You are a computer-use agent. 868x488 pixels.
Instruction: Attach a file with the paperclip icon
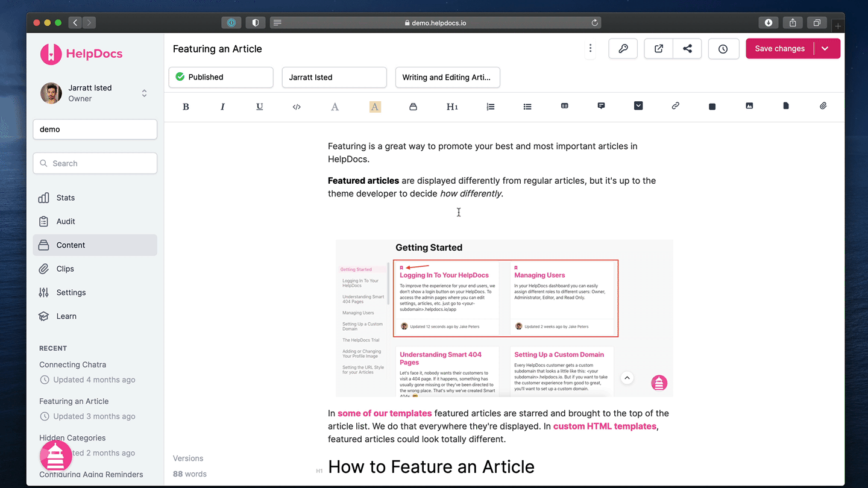pos(823,105)
